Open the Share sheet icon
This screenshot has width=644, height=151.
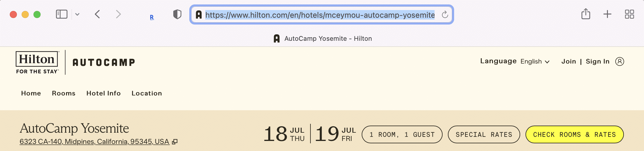coord(586,14)
